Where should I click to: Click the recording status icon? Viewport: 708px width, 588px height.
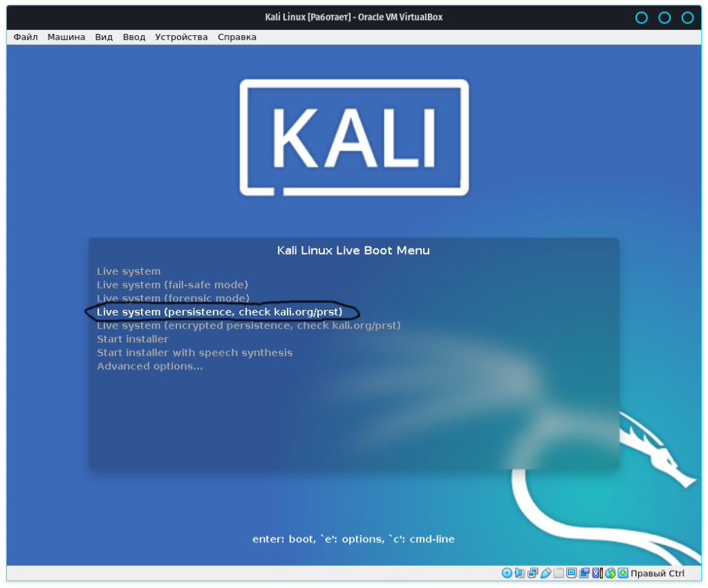(x=584, y=573)
